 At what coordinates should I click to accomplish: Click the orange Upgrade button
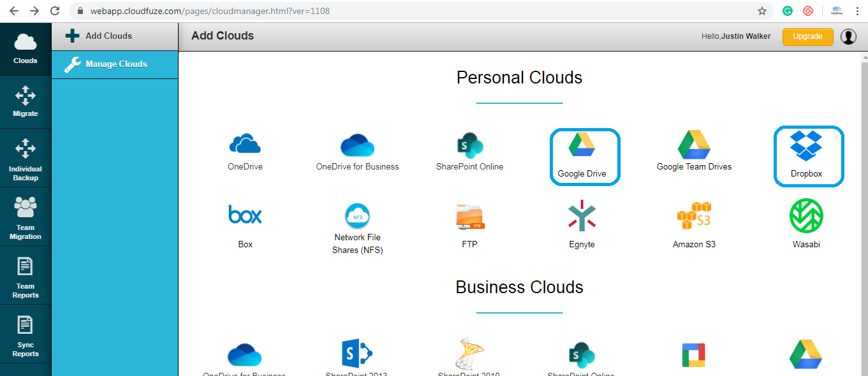click(x=807, y=36)
